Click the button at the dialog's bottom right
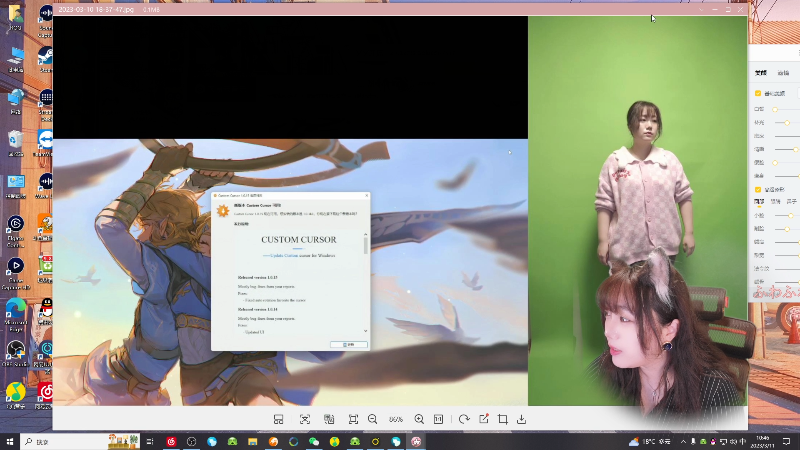Screen dimensions: 800x450 [x=348, y=344]
